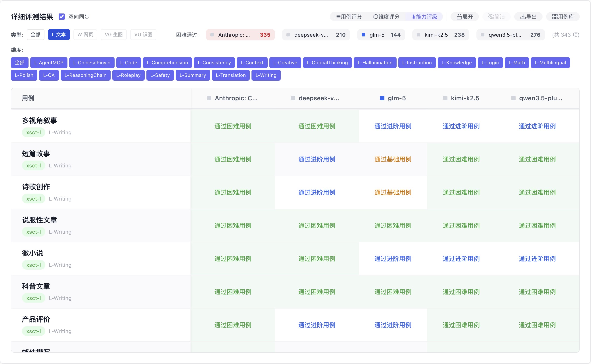The height and width of the screenshot is (364, 591).
Task: Toggle the kimi-k2.5 chip showing 238
Action: coord(440,35)
